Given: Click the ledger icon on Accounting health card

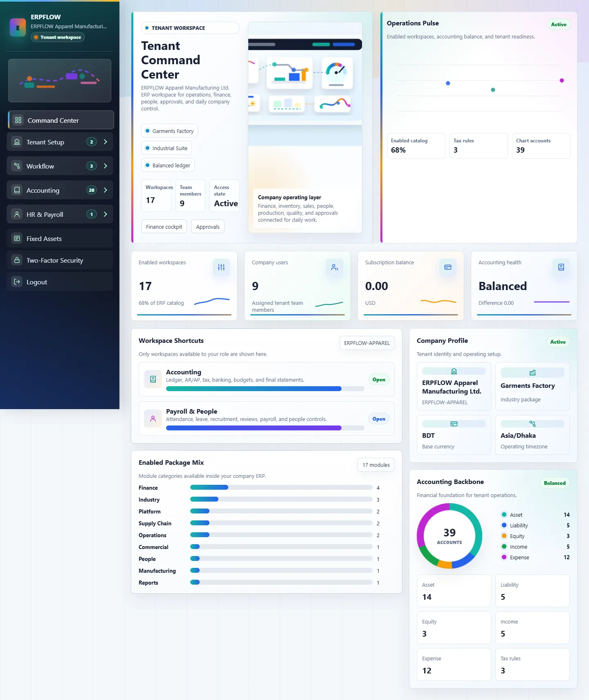Looking at the screenshot, I should [561, 267].
